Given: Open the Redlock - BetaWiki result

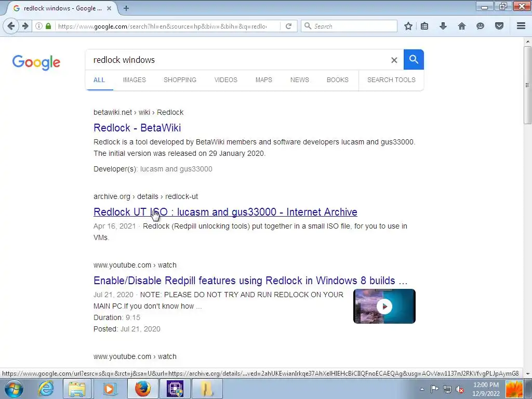Looking at the screenshot, I should (137, 128).
